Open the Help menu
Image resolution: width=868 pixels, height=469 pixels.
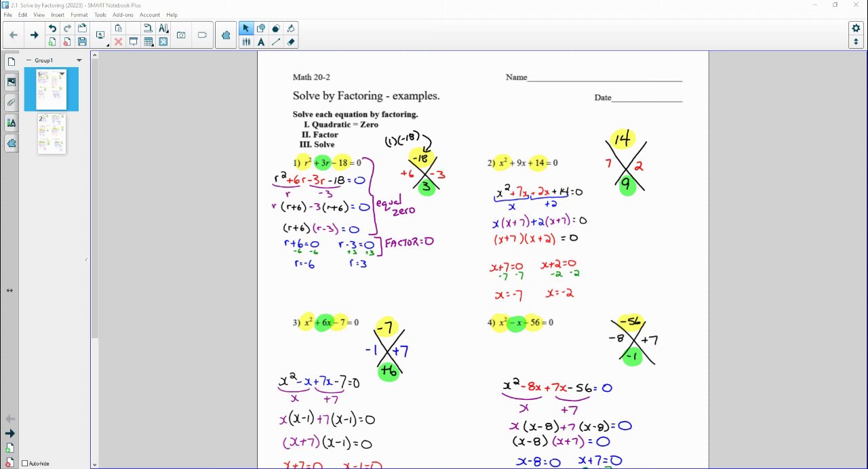click(x=172, y=15)
